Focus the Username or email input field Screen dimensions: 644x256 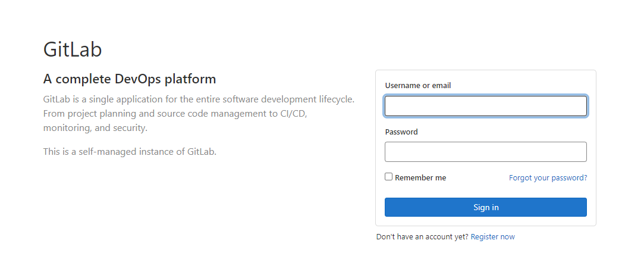point(485,106)
